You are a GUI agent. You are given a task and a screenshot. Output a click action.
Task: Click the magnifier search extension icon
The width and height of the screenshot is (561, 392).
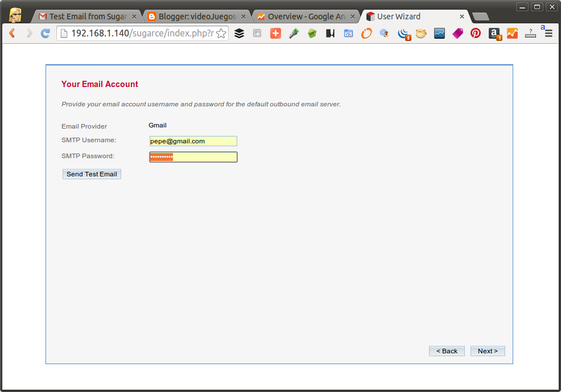pos(385,34)
